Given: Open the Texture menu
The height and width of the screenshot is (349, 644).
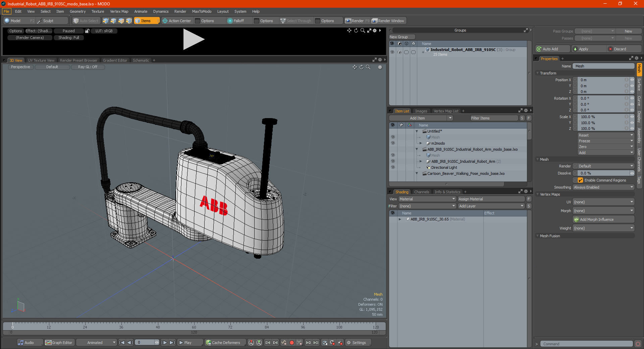Looking at the screenshot, I should coord(98,11).
